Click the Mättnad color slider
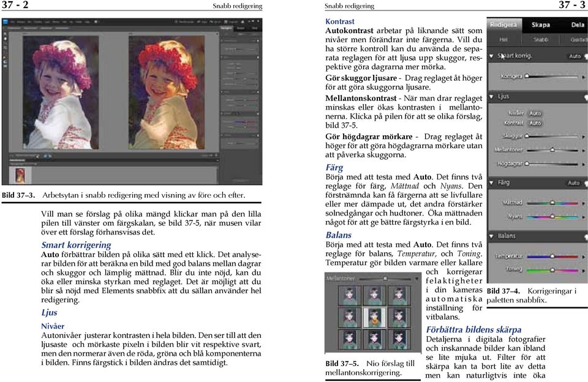This screenshot has width=588, height=382. tap(552, 203)
